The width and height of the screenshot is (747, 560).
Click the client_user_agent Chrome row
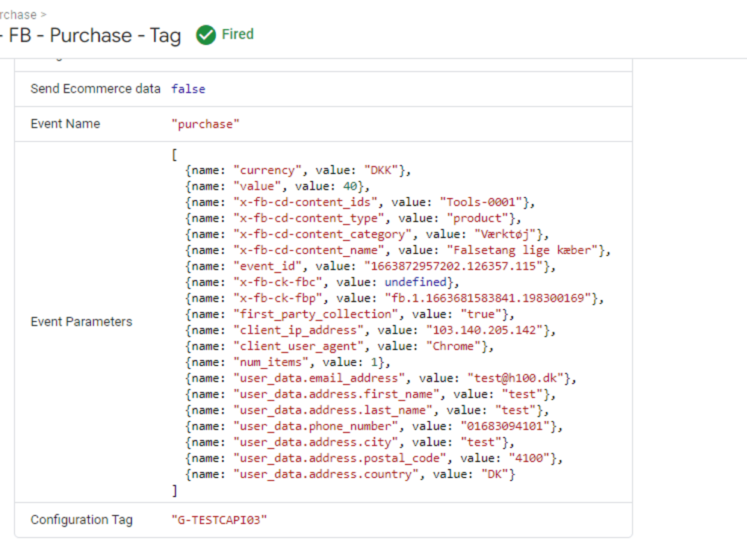click(339, 346)
